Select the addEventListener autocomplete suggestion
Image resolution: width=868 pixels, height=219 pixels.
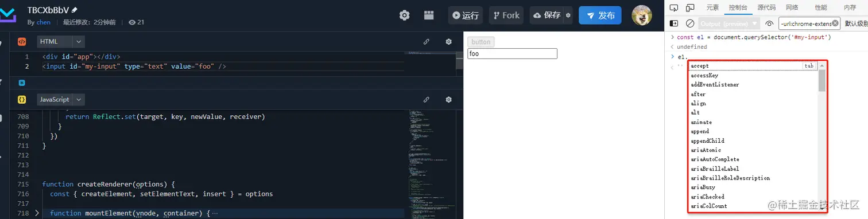(753, 84)
